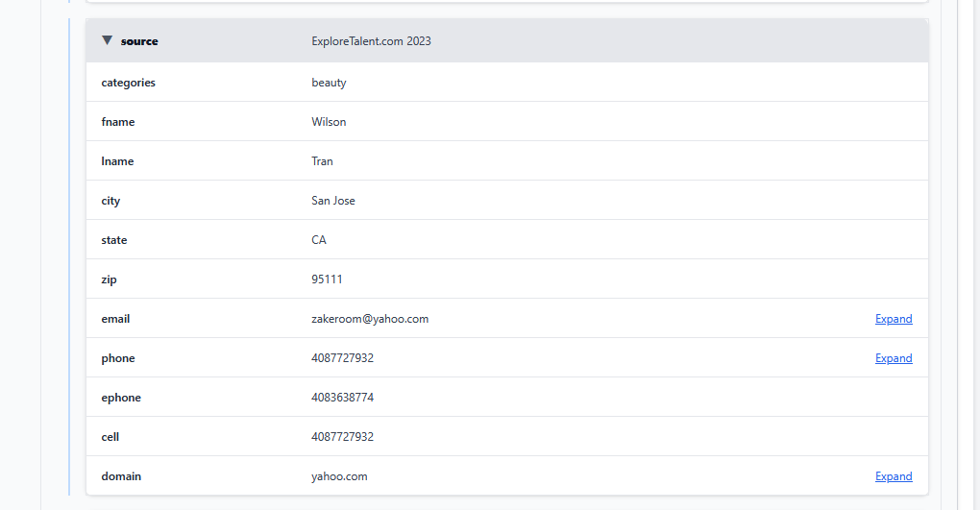Viewport: 980px width, 510px height.
Task: Select the number in the ephone row
Action: click(x=342, y=398)
